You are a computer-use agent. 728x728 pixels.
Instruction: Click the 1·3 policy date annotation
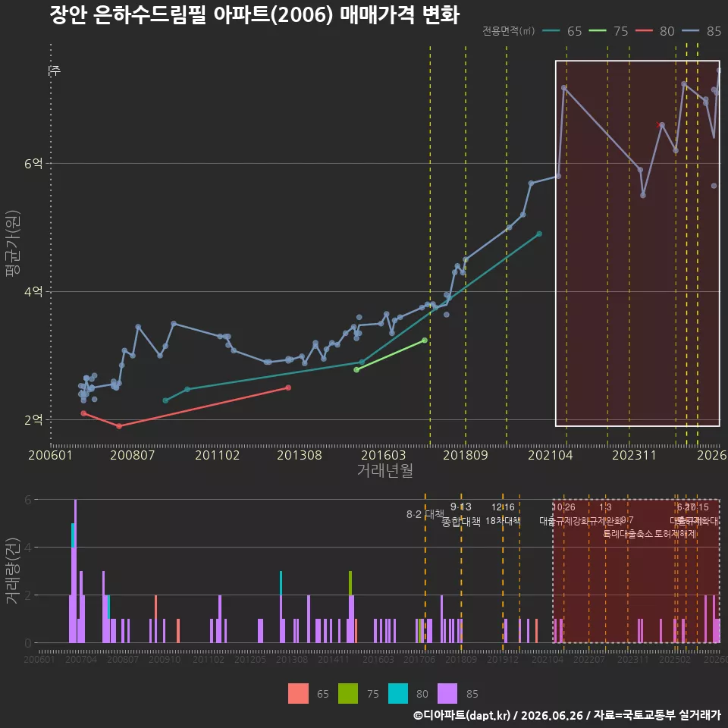[x=605, y=507]
